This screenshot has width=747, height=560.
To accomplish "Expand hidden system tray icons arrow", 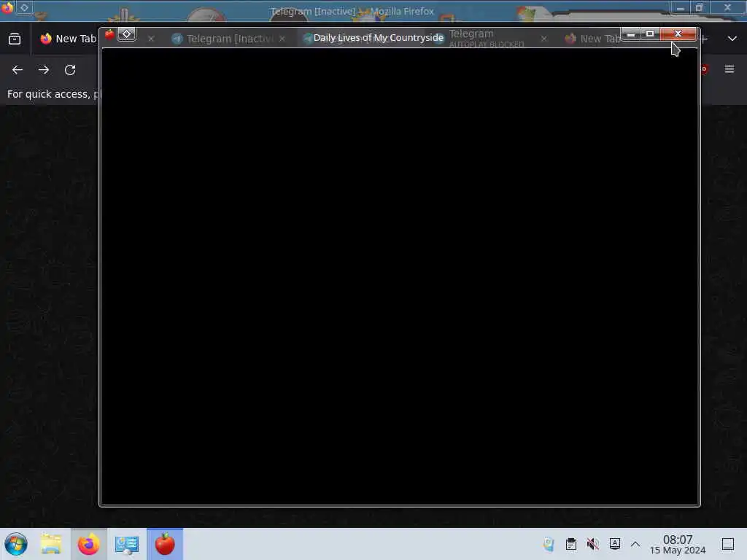I will pos(635,544).
